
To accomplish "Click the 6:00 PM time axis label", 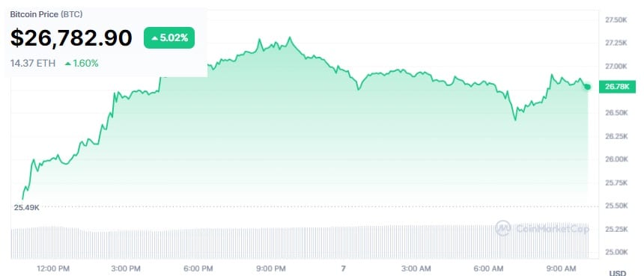I will [198, 269].
